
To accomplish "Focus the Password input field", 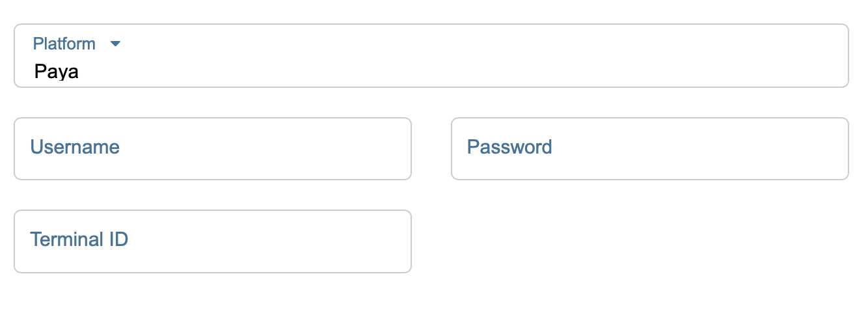I will 649,148.
